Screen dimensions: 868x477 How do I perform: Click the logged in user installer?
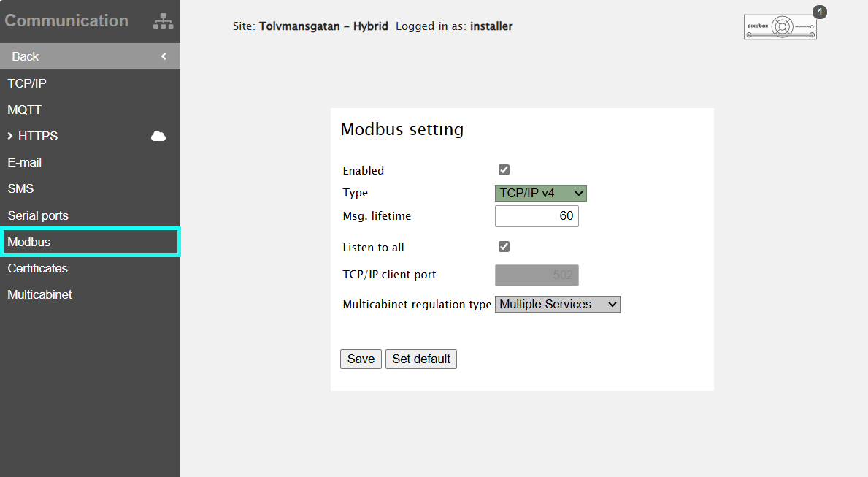pyautogui.click(x=491, y=26)
